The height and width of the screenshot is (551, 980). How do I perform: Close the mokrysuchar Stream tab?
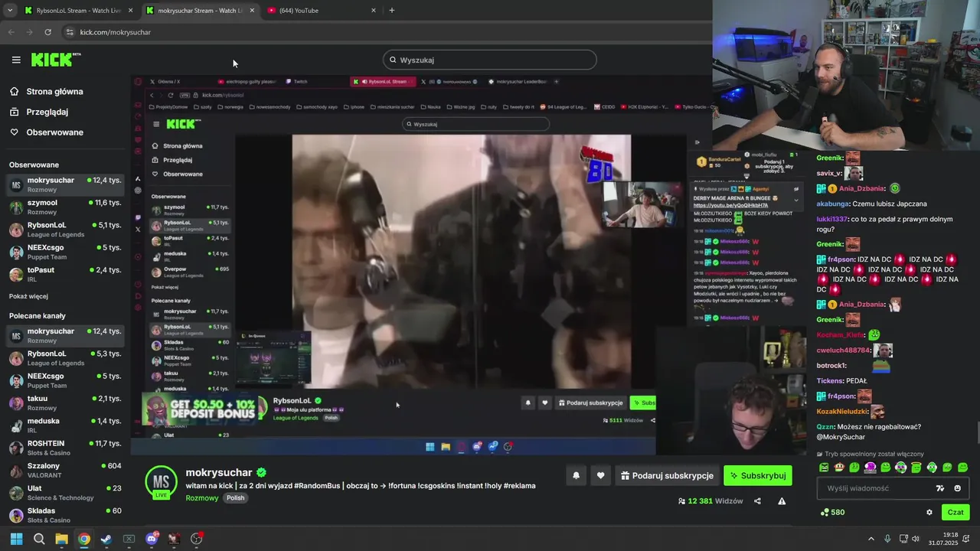[x=252, y=11]
